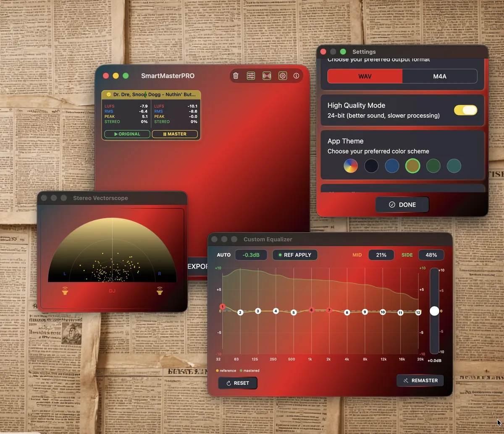
Task: Play the ORIGINAL track version
Action: [x=127, y=134]
